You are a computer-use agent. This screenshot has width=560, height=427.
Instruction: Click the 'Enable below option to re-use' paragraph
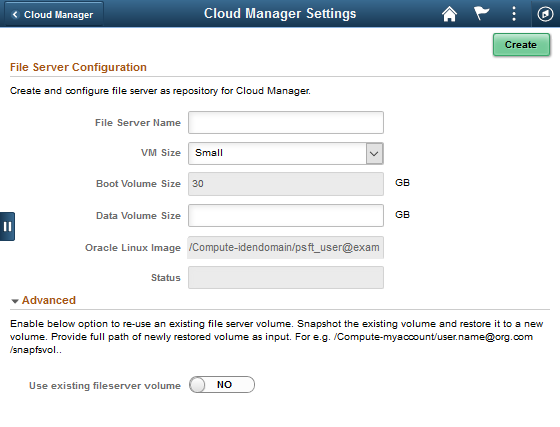(x=277, y=337)
